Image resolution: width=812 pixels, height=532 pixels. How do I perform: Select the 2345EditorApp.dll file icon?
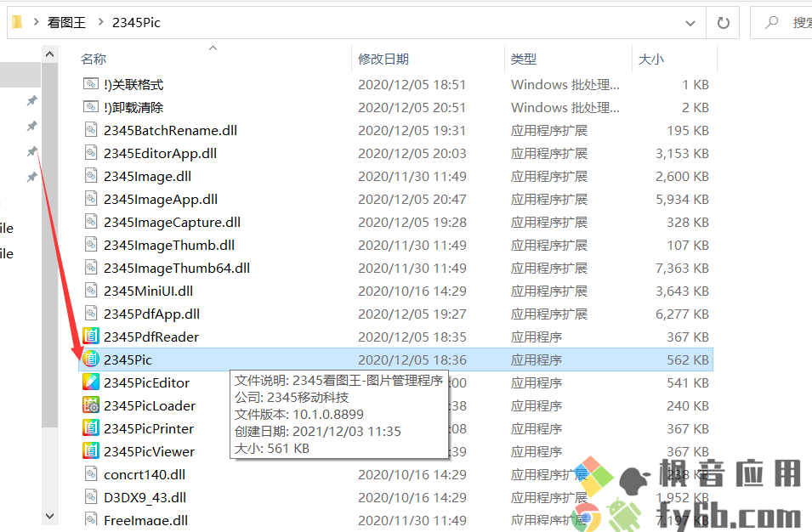tap(91, 153)
